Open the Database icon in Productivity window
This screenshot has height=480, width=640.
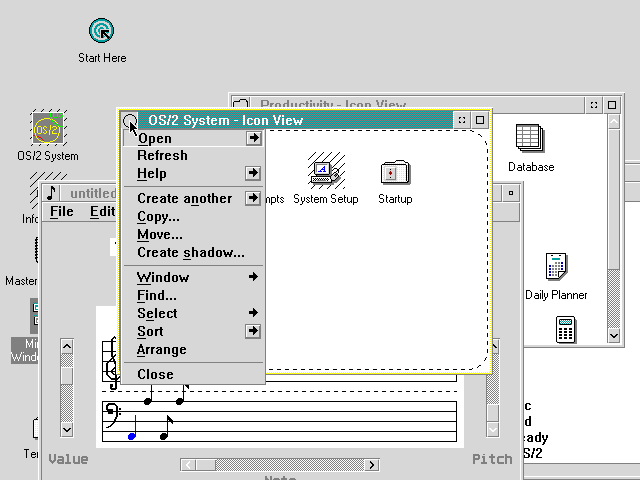[x=530, y=138]
